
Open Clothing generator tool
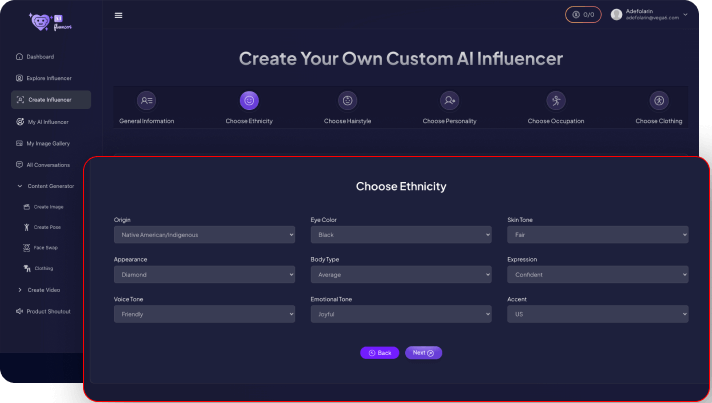click(x=44, y=268)
